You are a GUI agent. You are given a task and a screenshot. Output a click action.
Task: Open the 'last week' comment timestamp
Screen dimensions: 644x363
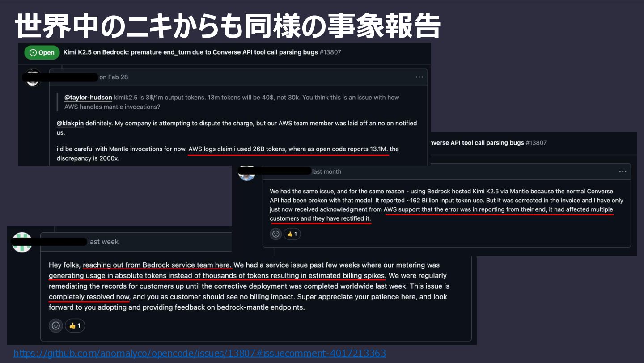103,242
